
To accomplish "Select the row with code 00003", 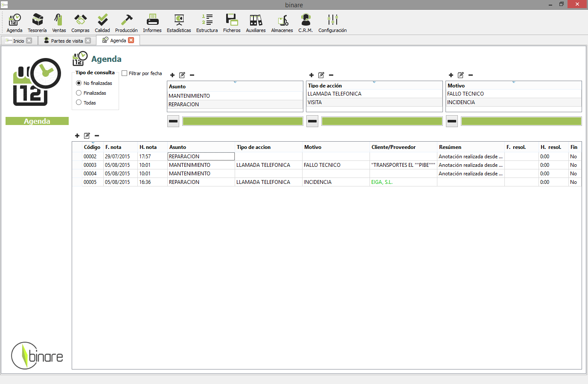I will point(326,165).
